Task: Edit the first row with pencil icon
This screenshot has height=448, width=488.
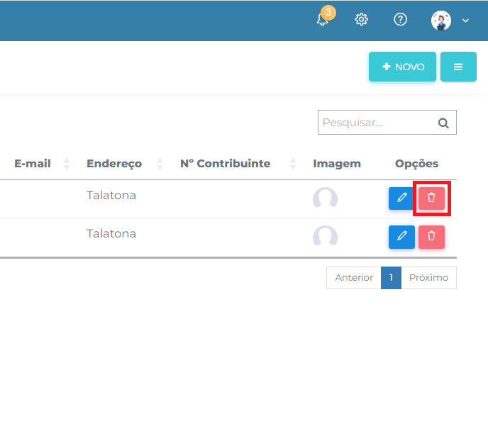Action: pos(401,198)
